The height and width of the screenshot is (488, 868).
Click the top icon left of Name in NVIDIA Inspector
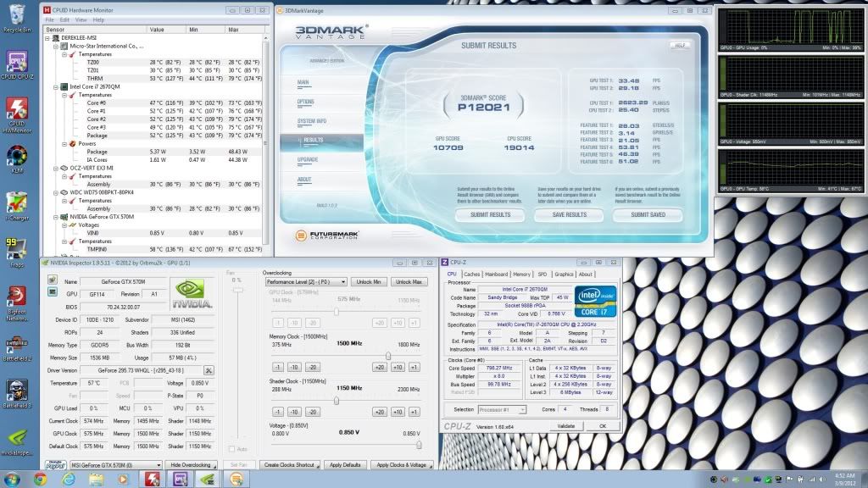[53, 280]
